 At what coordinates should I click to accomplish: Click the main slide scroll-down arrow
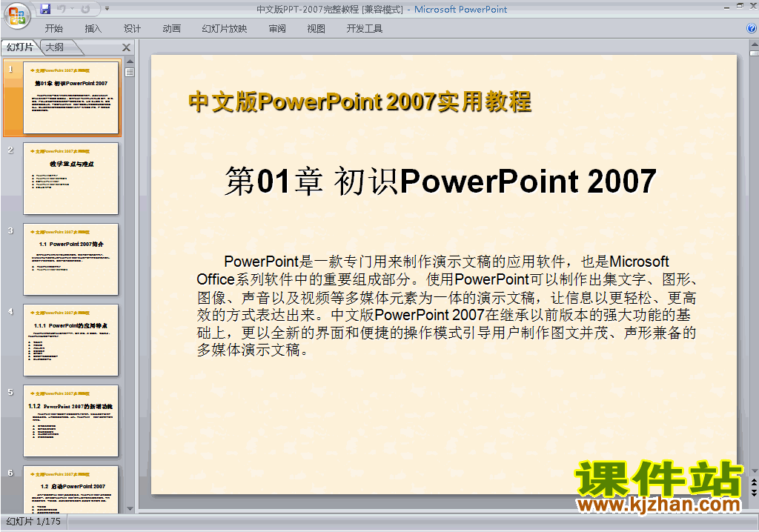[754, 471]
